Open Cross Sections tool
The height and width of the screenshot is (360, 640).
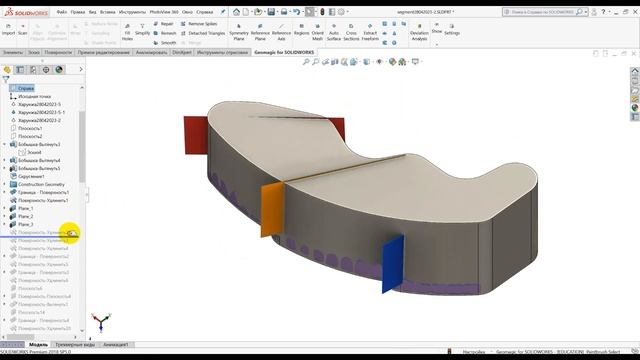[351, 32]
